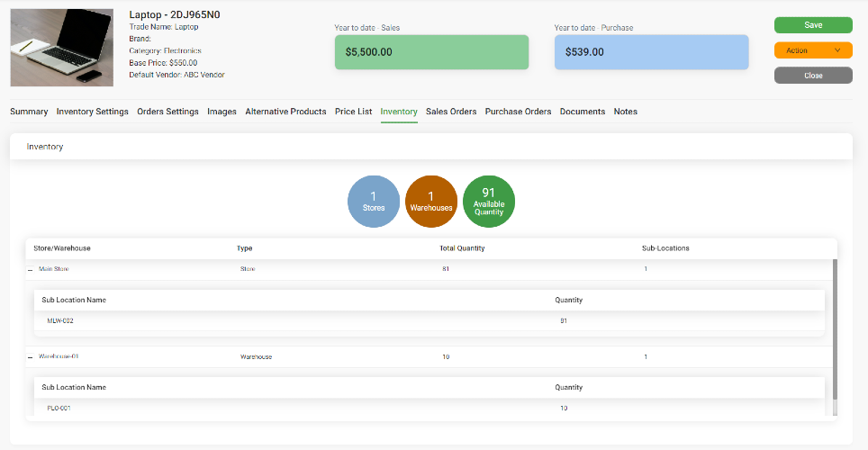
Task: Open the Sales Orders tab
Action: point(451,112)
